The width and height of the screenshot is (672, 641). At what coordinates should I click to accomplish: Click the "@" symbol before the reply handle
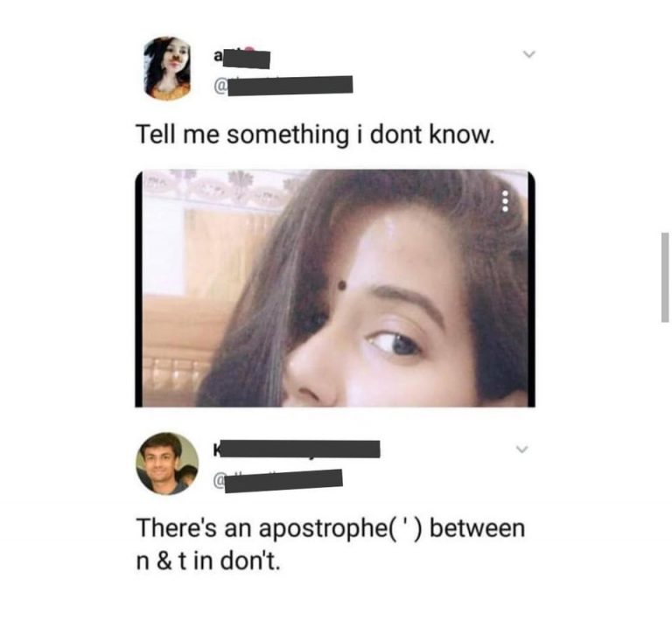[x=219, y=482]
